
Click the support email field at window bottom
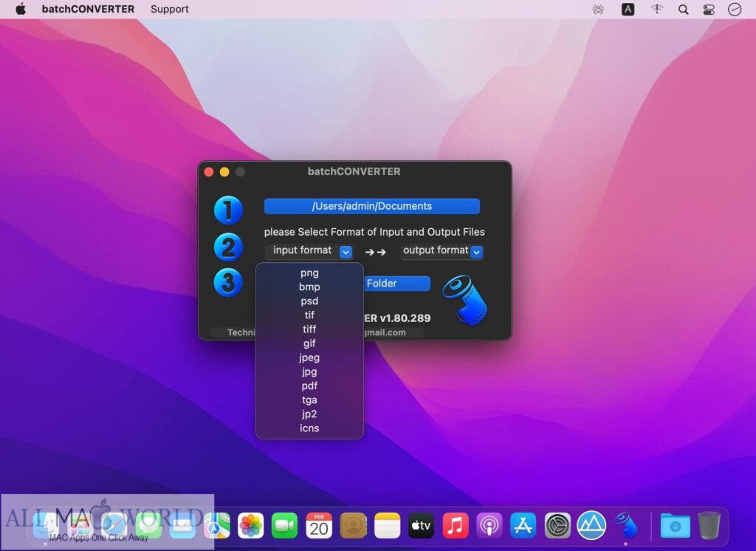(x=394, y=332)
